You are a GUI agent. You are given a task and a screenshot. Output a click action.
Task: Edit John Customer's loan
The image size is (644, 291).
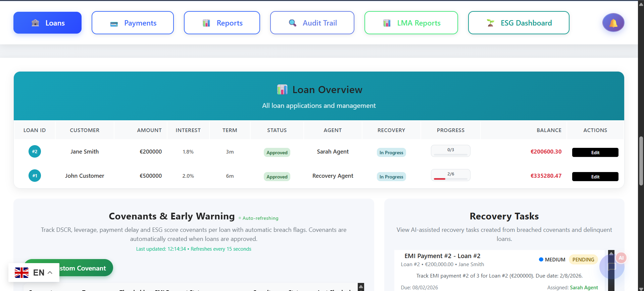595,177
